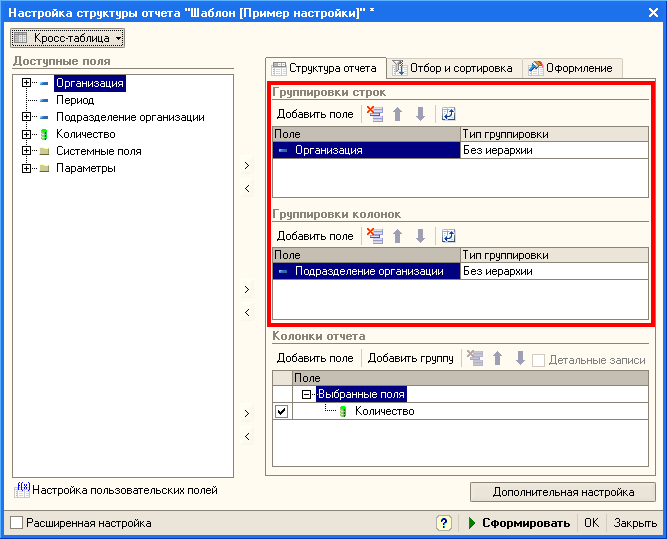Open the Кросс-таблица dropdown
The width and height of the screenshot is (667, 539).
[x=68, y=38]
